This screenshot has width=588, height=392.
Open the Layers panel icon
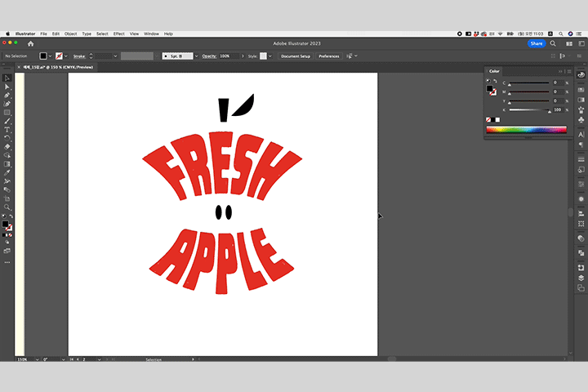pos(581,278)
